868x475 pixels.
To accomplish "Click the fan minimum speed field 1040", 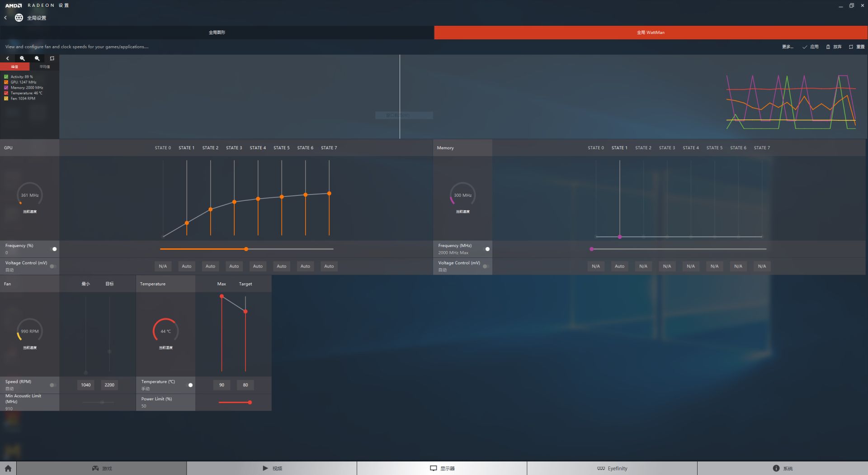I will [x=86, y=385].
